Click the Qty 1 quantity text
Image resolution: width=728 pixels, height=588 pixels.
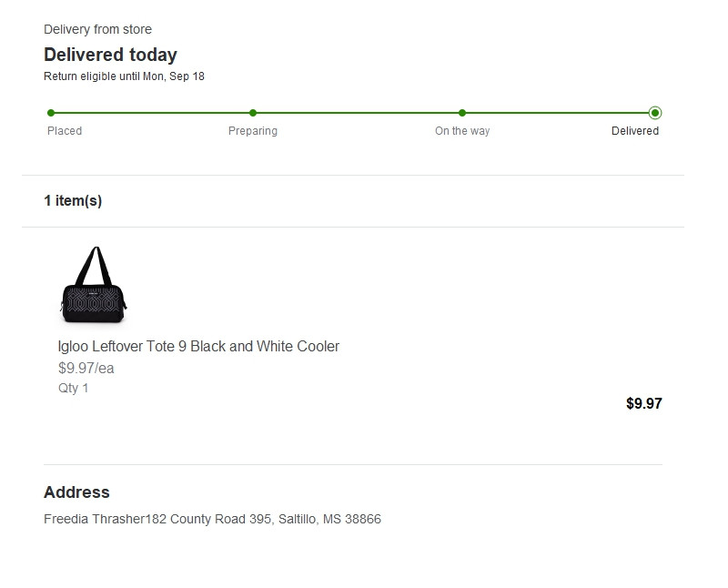(x=74, y=389)
